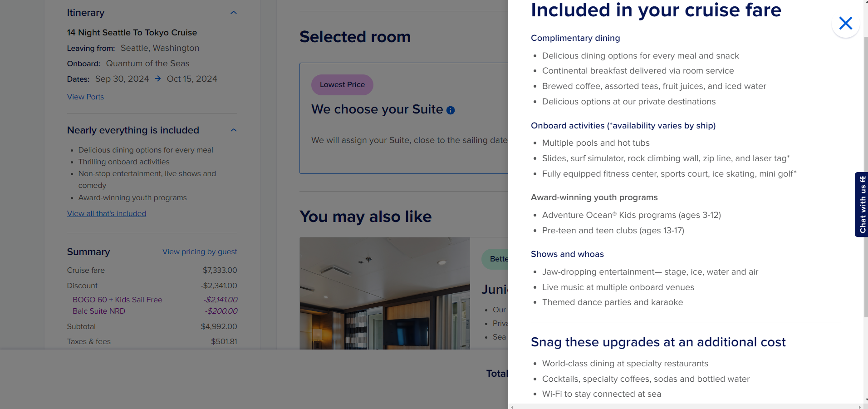Image resolution: width=868 pixels, height=409 pixels.
Task: Click the info icon beside We choose your Suite
Action: pos(451,110)
